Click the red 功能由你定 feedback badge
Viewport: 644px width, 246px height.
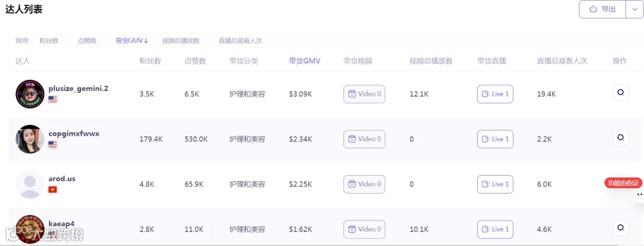click(623, 183)
